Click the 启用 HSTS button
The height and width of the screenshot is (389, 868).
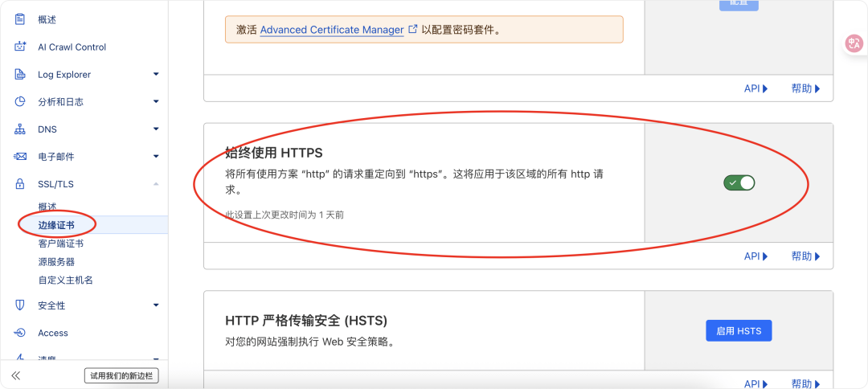(x=739, y=331)
